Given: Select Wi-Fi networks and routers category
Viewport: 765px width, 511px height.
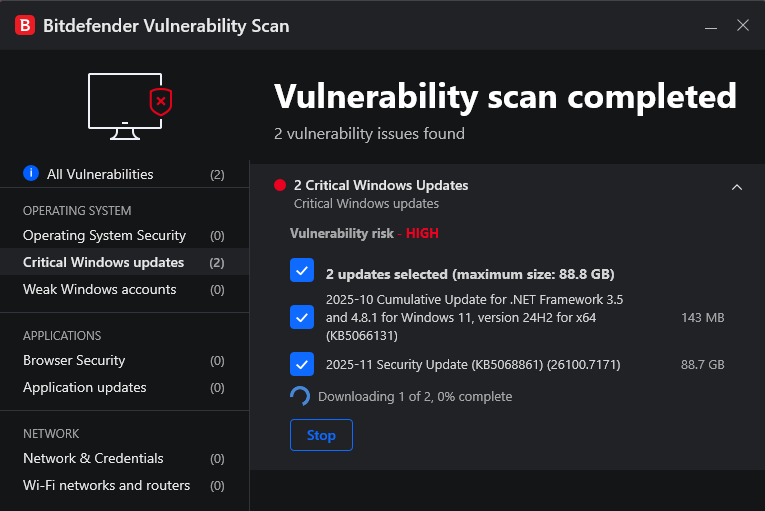Looking at the screenshot, I should 124,486.
